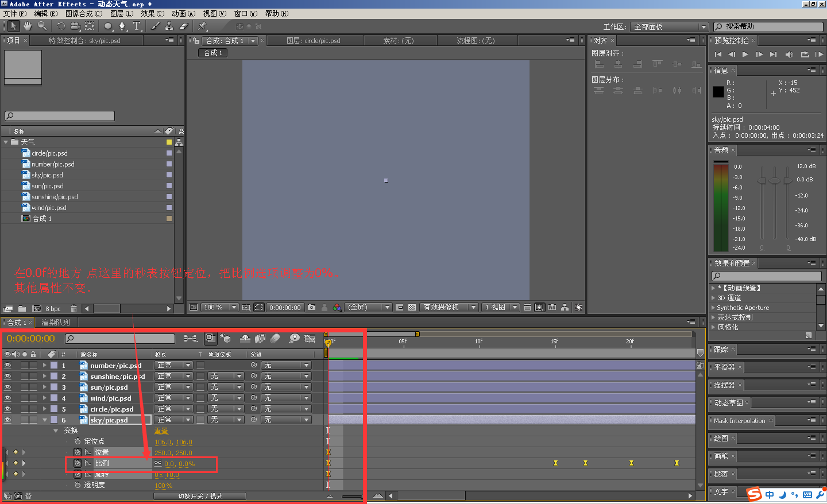
Task: Click the 8 bpc color depth button
Action: tap(53, 309)
